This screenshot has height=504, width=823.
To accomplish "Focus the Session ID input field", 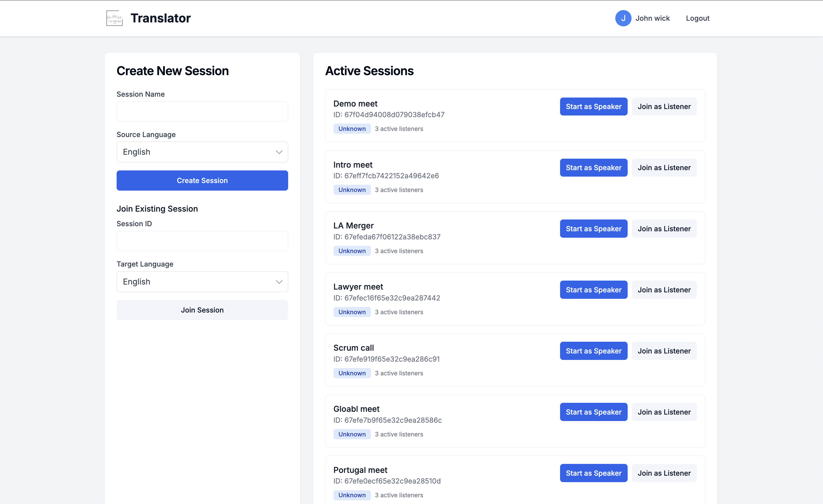I will (202, 241).
